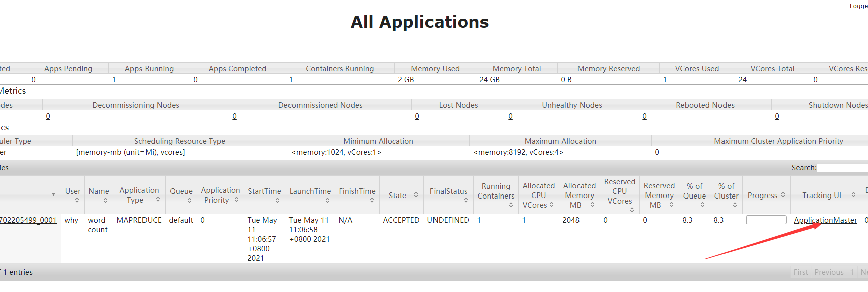Click the Maximum Allocation value memory:8192

pyautogui.click(x=518, y=152)
